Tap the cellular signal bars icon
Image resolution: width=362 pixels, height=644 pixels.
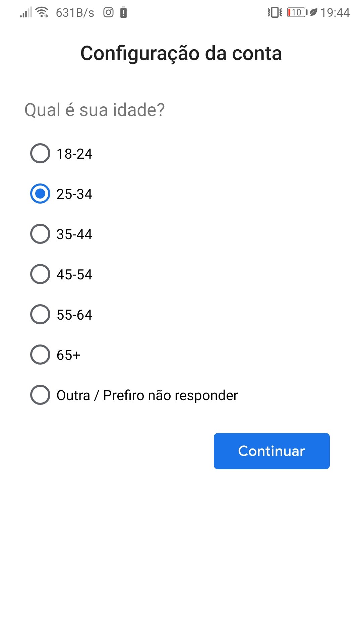pos(25,12)
